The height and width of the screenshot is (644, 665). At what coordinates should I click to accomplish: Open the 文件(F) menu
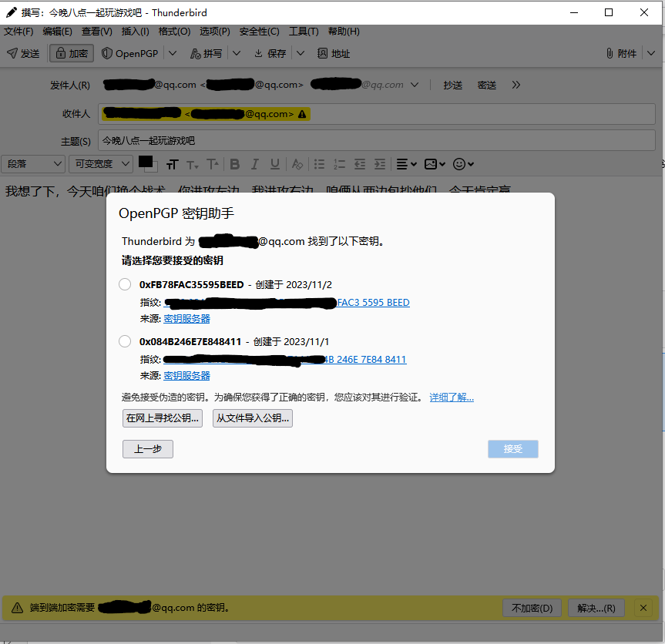18,32
